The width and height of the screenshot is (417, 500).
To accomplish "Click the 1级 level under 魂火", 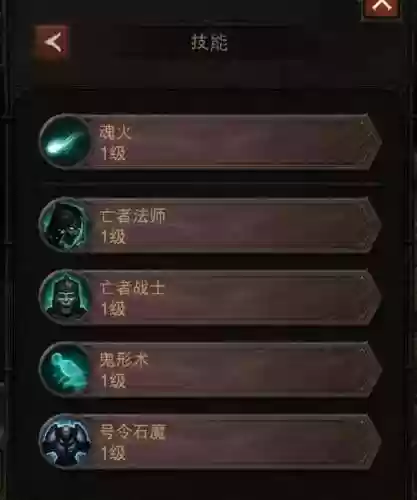I will pos(113,153).
